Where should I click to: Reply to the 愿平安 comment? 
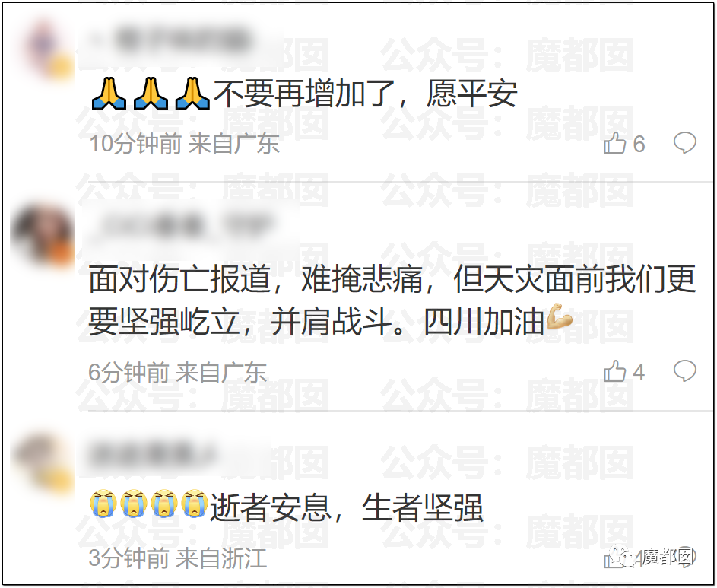coord(684,143)
